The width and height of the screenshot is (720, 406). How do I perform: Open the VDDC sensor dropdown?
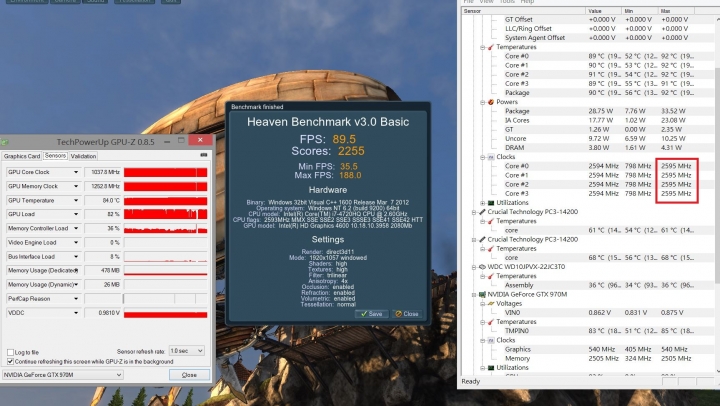[x=76, y=313]
